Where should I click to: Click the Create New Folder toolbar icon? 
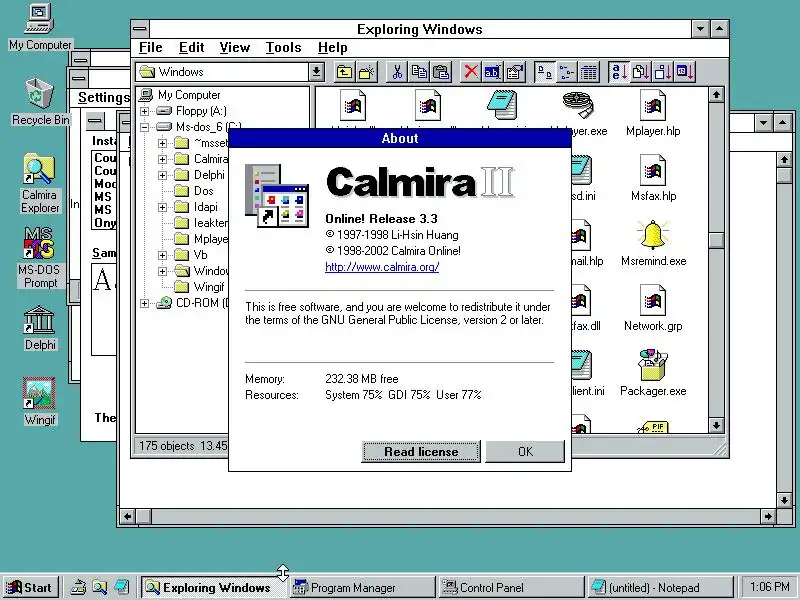[x=366, y=72]
